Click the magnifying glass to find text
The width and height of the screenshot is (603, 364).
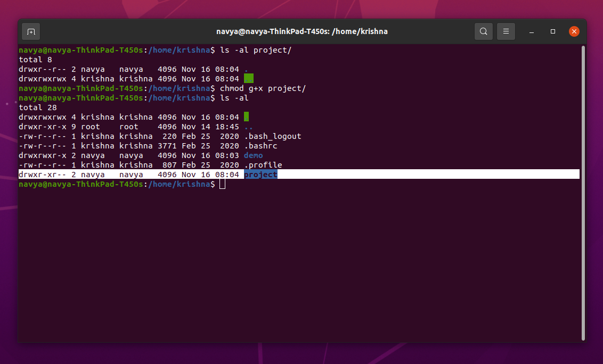[483, 31]
